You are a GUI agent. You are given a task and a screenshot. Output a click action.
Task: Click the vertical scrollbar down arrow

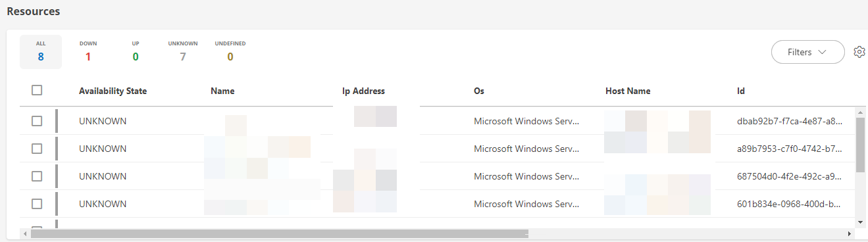tap(860, 222)
